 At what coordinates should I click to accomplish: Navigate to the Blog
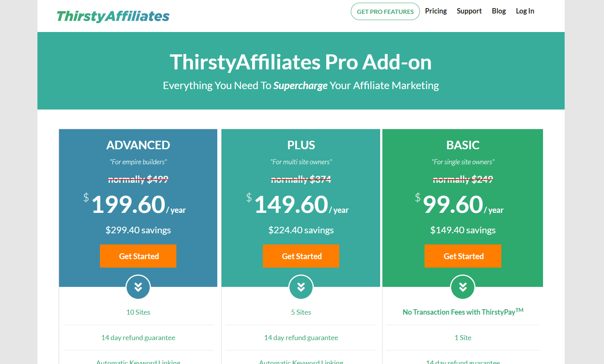point(499,11)
